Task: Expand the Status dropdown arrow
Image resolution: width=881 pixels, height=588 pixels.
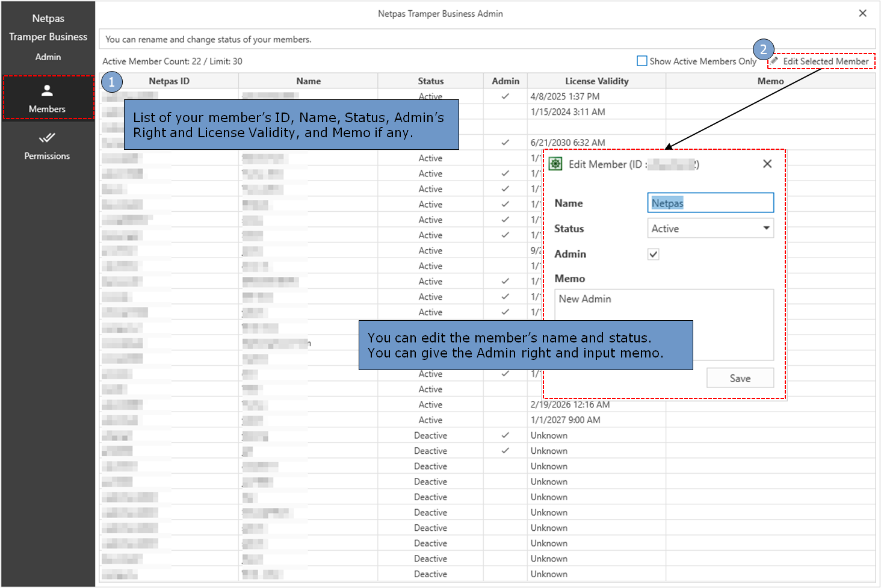Action: [x=766, y=228]
